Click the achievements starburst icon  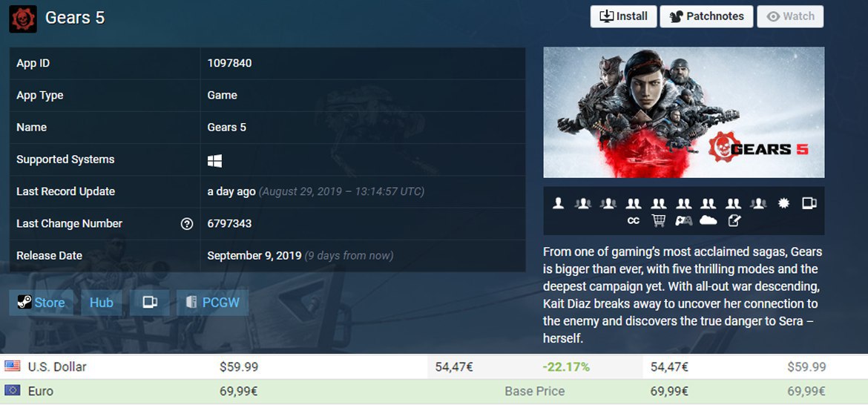(783, 203)
